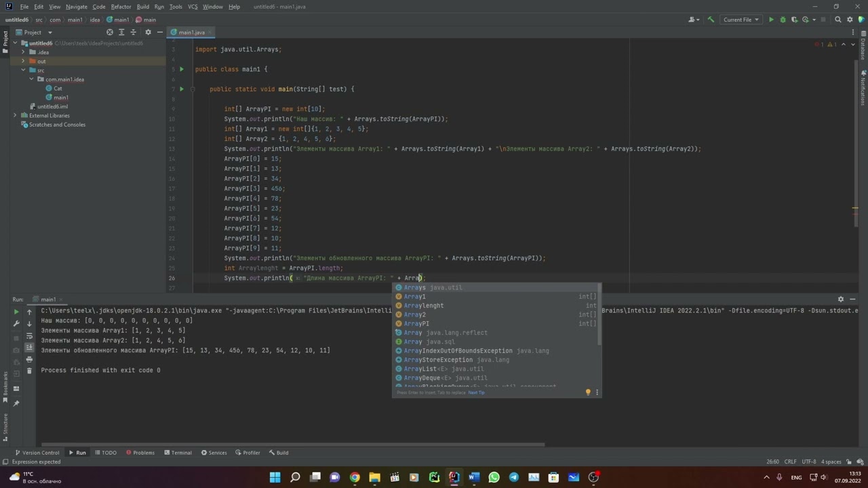Image resolution: width=868 pixels, height=488 pixels.
Task: Open the user account dropdown in toolbar
Action: click(694, 20)
